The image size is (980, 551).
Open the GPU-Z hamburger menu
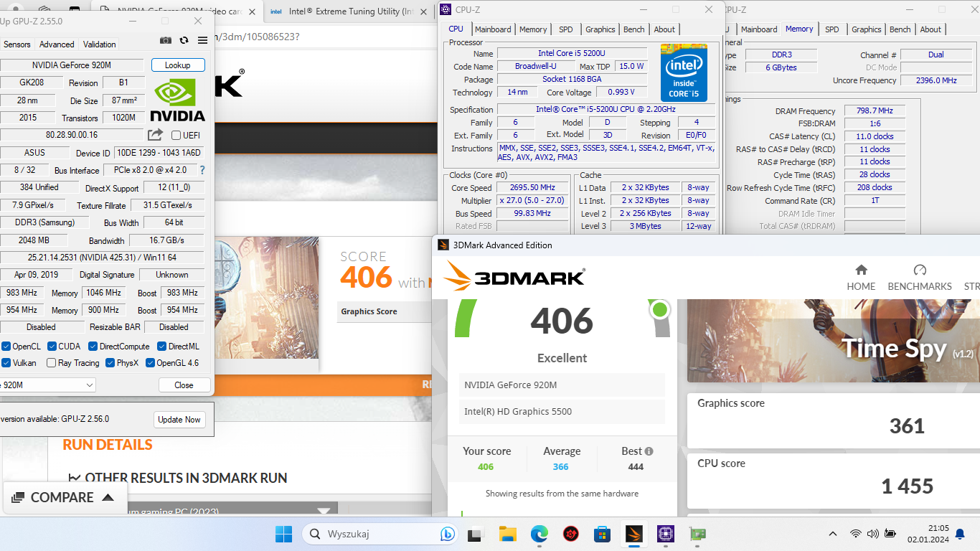point(203,41)
